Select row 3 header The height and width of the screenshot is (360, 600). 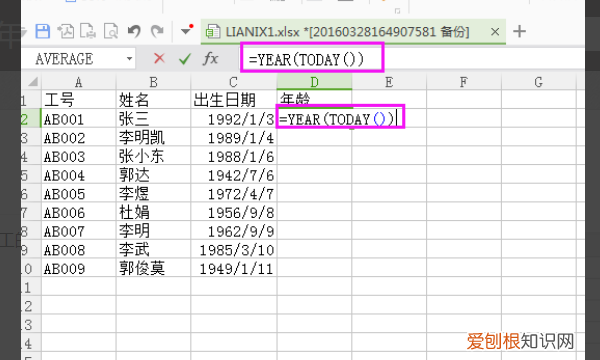[31, 137]
